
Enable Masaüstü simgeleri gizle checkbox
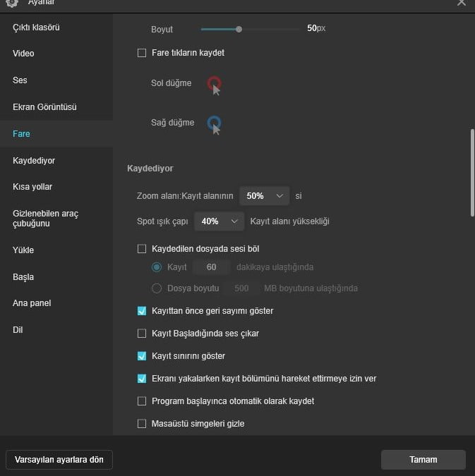tap(142, 424)
